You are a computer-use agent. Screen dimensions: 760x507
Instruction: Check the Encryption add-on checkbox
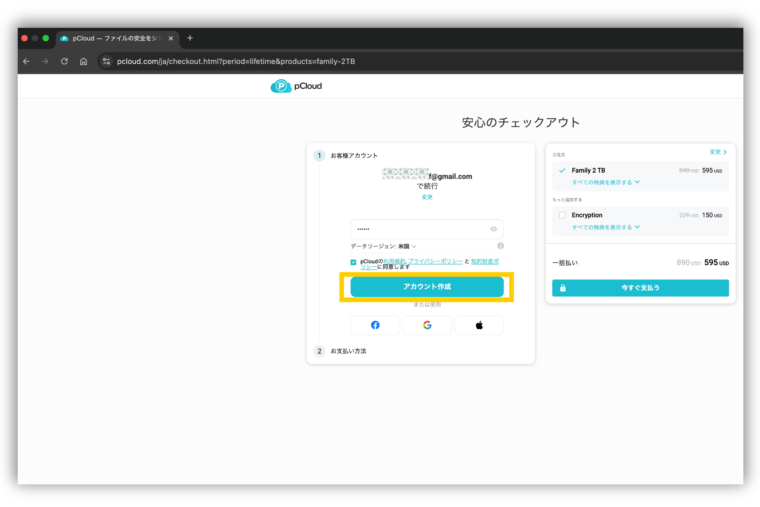(x=562, y=215)
